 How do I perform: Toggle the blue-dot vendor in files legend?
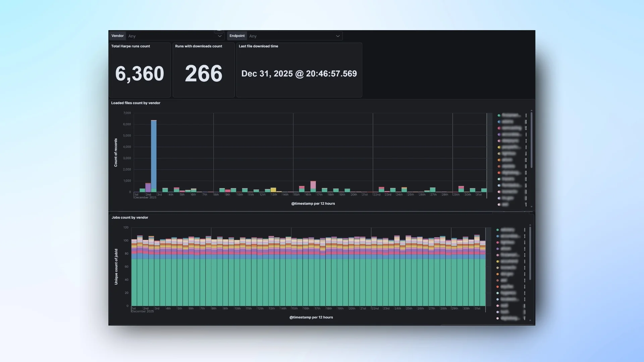tap(499, 122)
